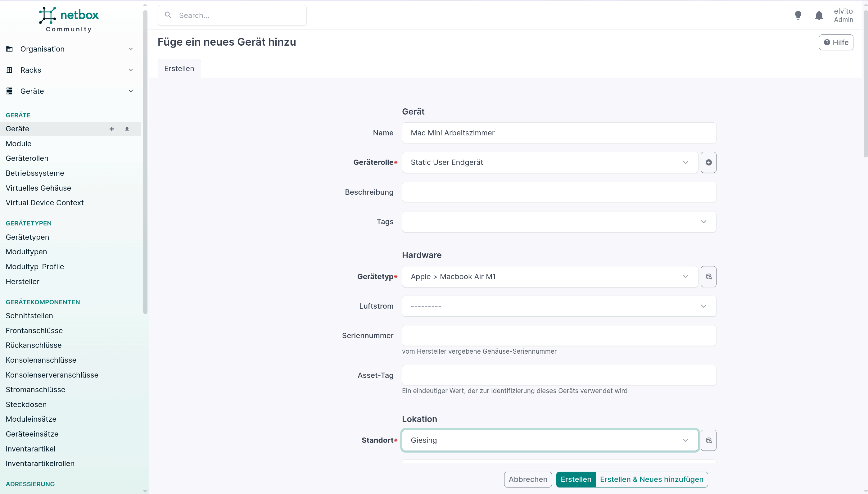
Task: Open Konsolenanschlüsse in the sidebar
Action: [x=41, y=360]
